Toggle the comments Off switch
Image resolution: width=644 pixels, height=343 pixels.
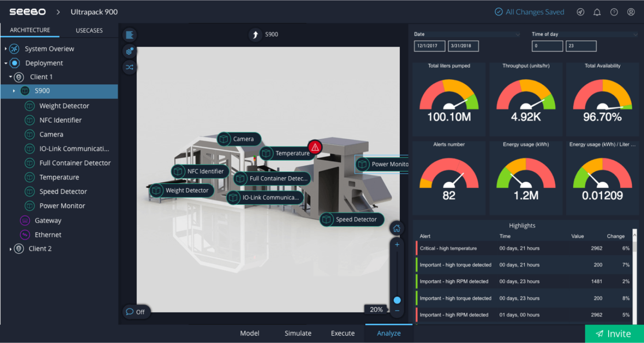click(136, 312)
